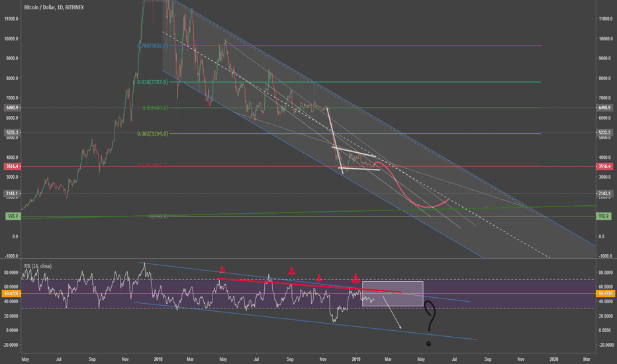Click the red down-arrow marker above 2019
The height and width of the screenshot is (364, 617).
click(356, 278)
